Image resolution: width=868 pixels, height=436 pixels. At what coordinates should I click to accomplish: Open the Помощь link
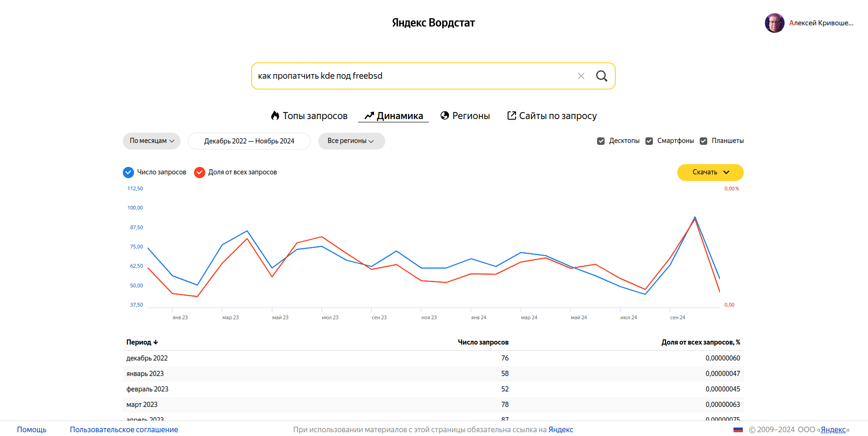pos(32,429)
